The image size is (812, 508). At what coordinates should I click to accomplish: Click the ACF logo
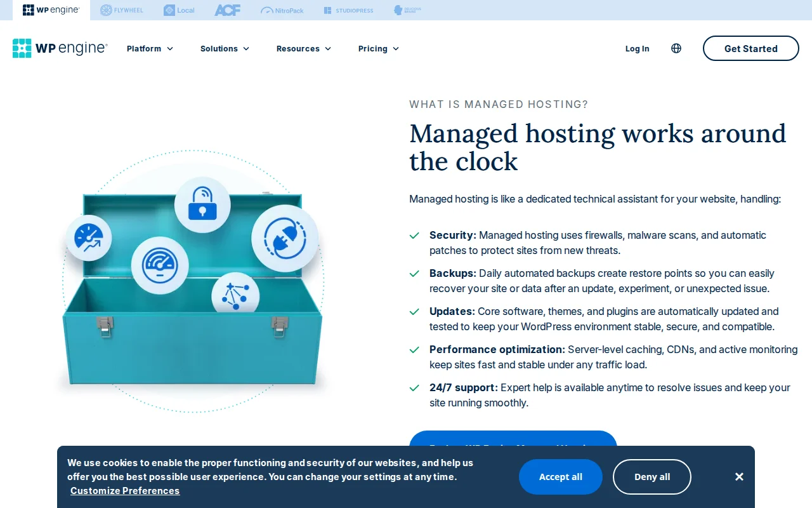tap(227, 10)
